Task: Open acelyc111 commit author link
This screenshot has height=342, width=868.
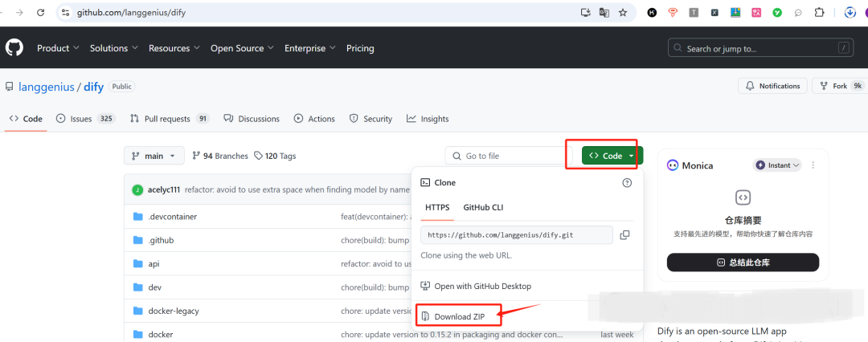Action: click(164, 189)
